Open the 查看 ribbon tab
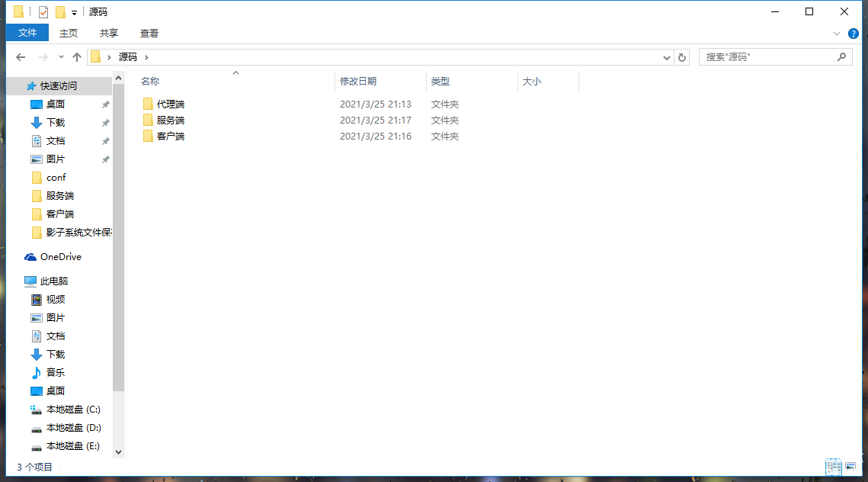This screenshot has width=868, height=482. [149, 34]
